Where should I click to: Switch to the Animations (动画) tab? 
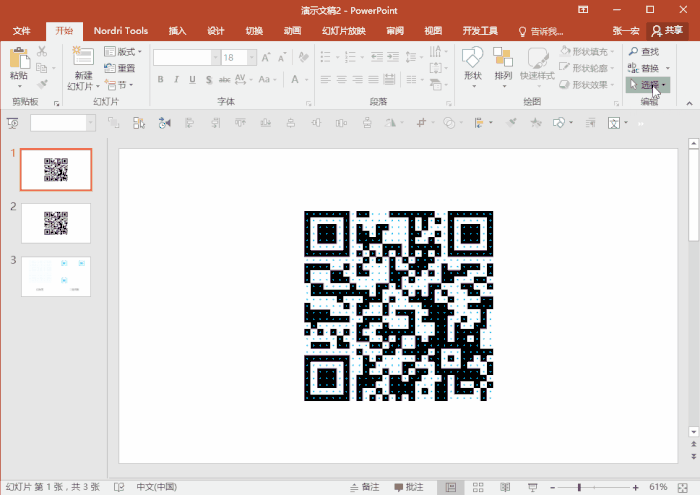click(x=292, y=31)
